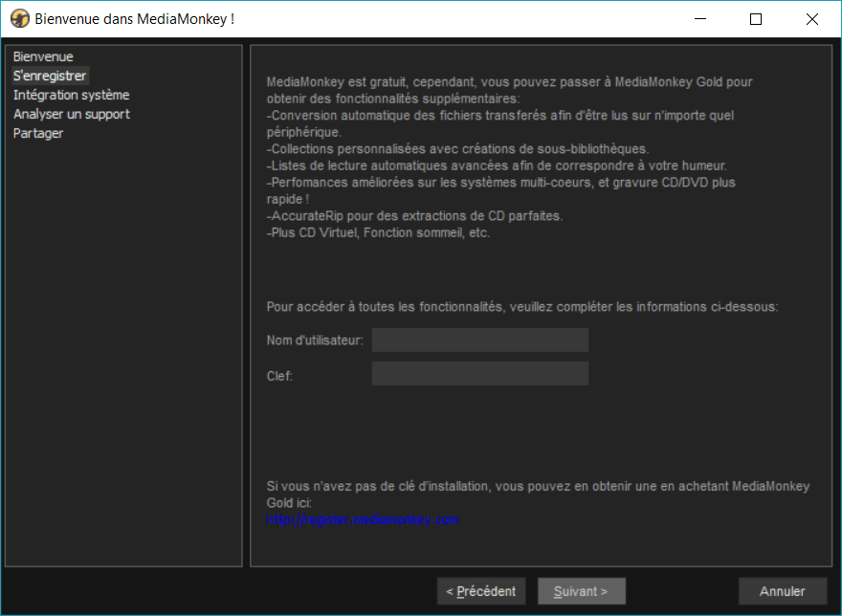Click the '-Plus CD Virtuel, Fonction sommeil' line
Image resolution: width=842 pixels, height=616 pixels.
click(378, 232)
